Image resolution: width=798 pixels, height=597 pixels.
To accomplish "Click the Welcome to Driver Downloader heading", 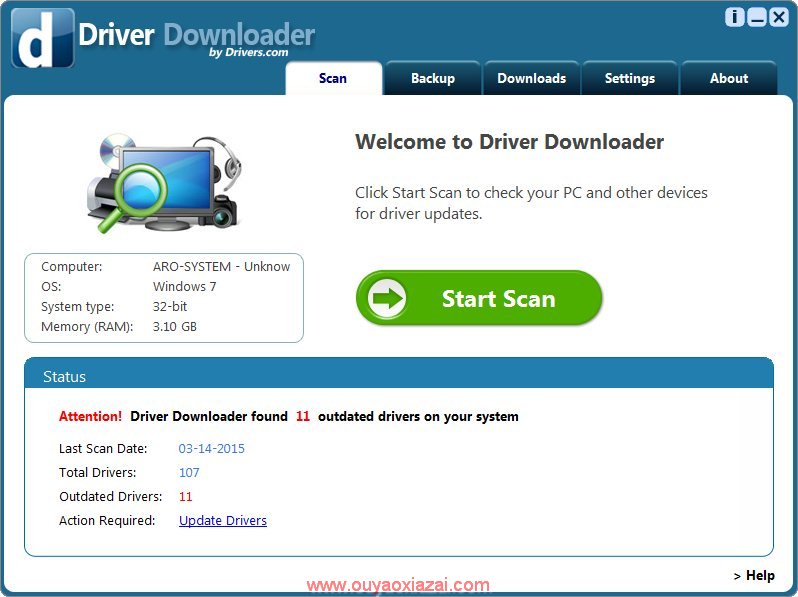I will pyautogui.click(x=509, y=141).
